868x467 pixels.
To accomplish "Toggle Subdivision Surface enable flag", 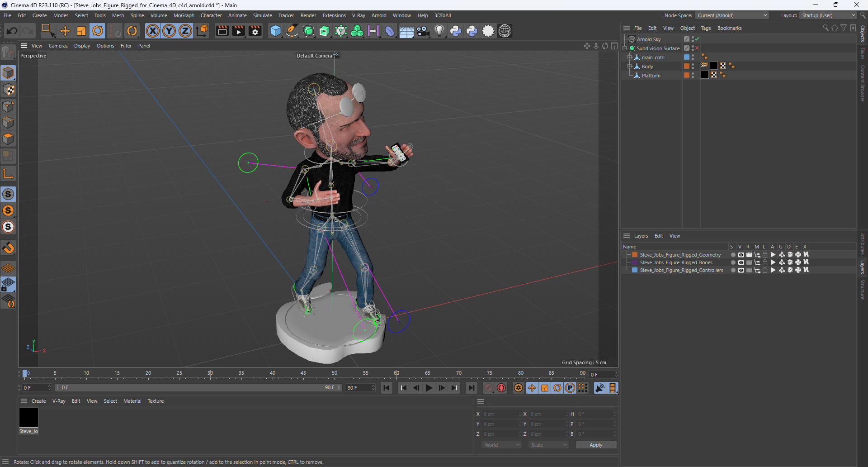I will pyautogui.click(x=697, y=48).
